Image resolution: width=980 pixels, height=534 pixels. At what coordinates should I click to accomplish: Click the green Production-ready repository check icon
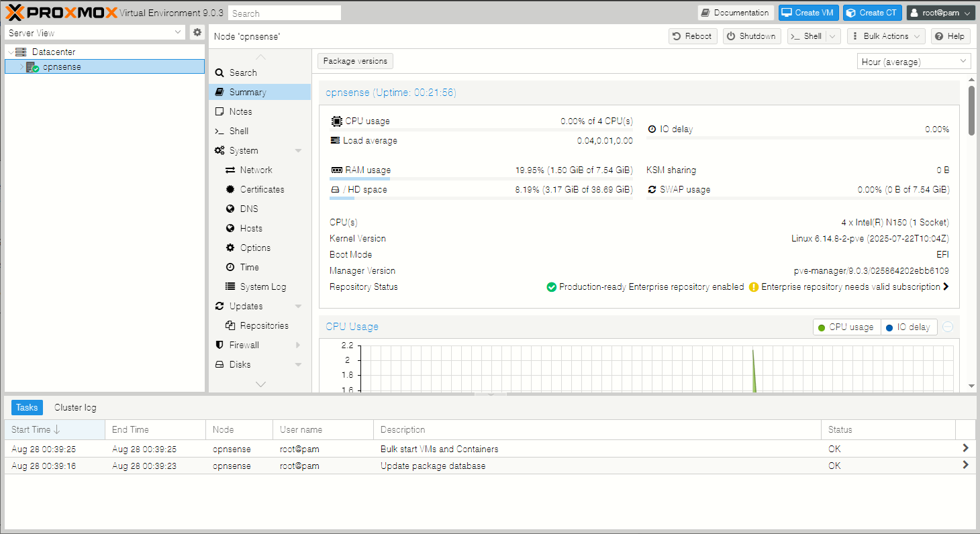(x=551, y=286)
